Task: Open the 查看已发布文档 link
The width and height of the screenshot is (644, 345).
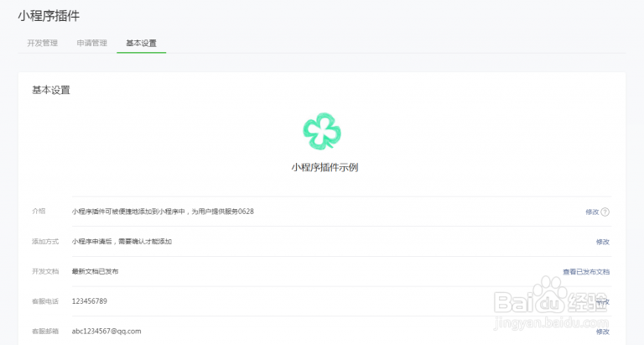Action: [x=586, y=272]
